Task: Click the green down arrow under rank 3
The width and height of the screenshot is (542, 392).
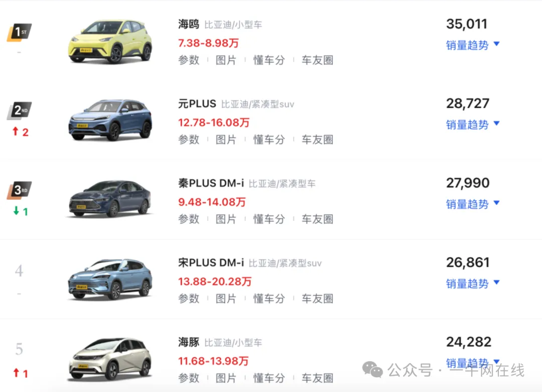Action: pyautogui.click(x=16, y=210)
